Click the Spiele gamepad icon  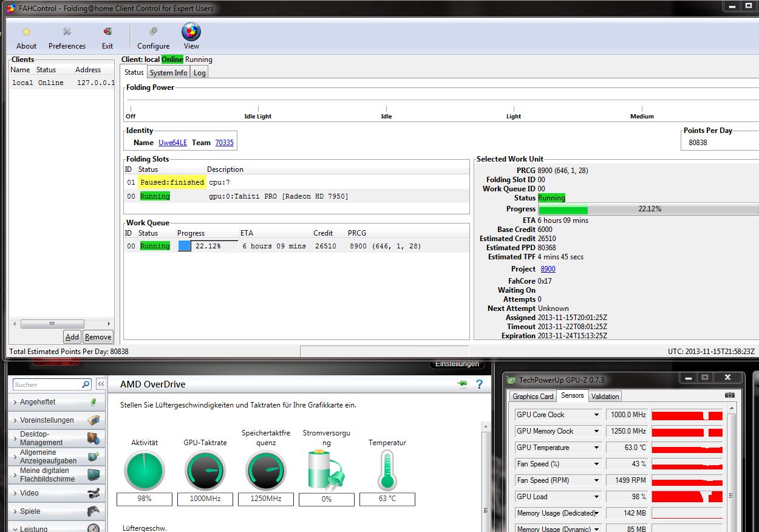[x=93, y=511]
